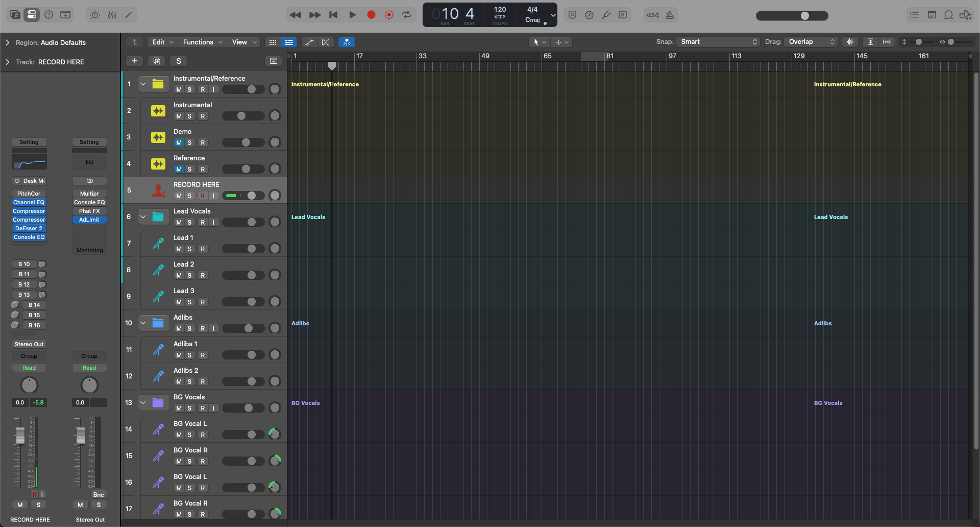Open the Loop Browser with the loop icon
Image resolution: width=980 pixels, height=527 pixels.
[948, 15]
